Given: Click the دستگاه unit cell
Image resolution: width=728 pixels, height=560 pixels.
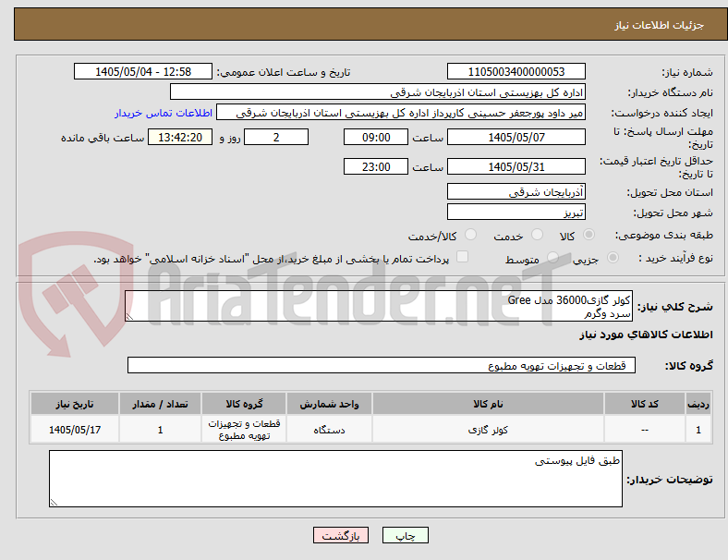Looking at the screenshot, I should click(329, 430).
